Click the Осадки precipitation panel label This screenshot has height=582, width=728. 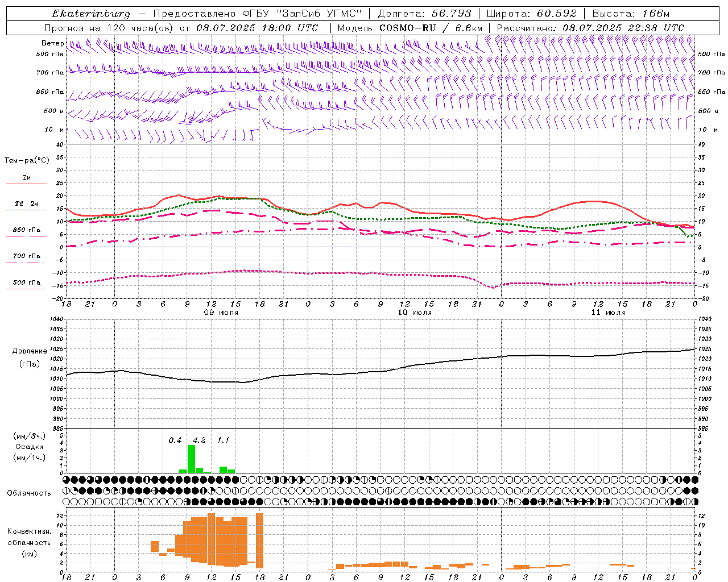click(x=30, y=447)
